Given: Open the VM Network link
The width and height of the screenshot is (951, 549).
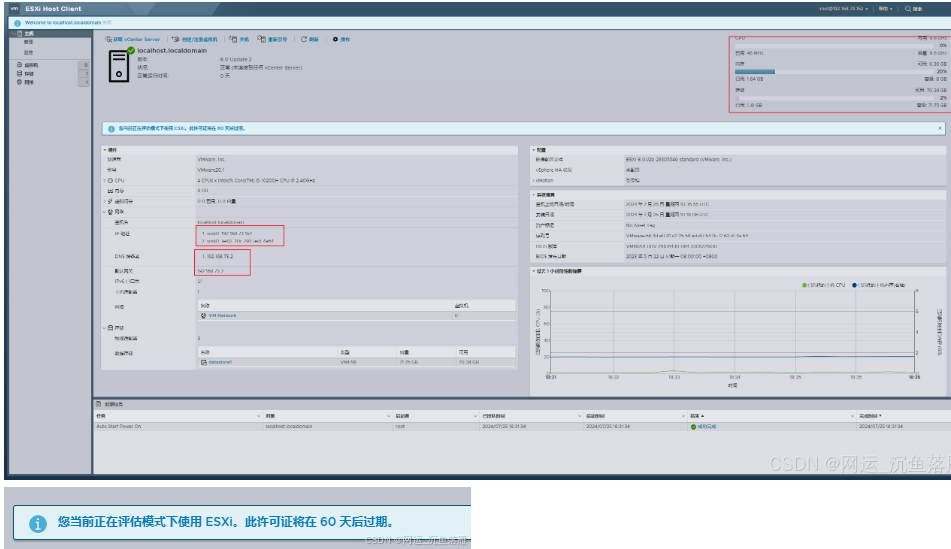Looking at the screenshot, I should tap(223, 316).
